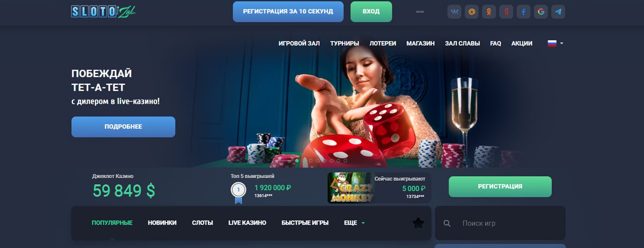Switch to the LIVE КАЗИНО tab
Image resolution: width=644 pixels, height=248 pixels.
[x=247, y=223]
